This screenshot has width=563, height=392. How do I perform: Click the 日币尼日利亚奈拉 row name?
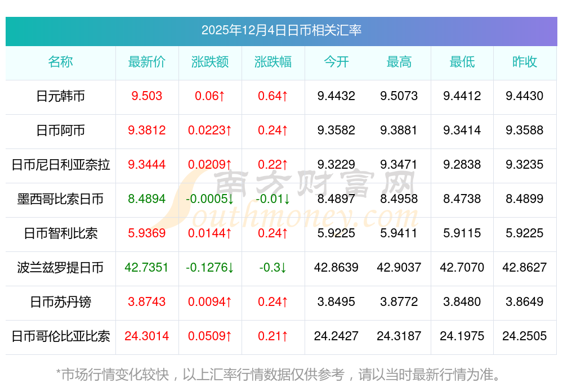[x=60, y=165]
